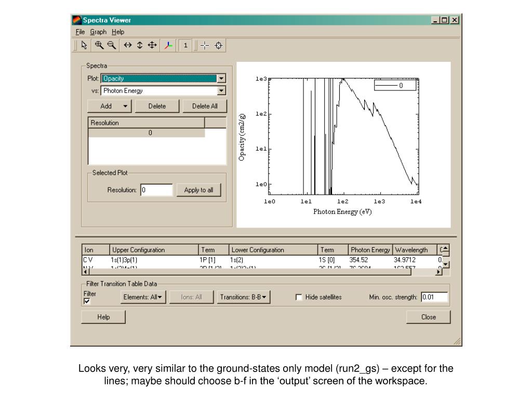Image resolution: width=532 pixels, height=399 pixels.
Task: Click the Close button at bottom right
Action: [x=429, y=317]
